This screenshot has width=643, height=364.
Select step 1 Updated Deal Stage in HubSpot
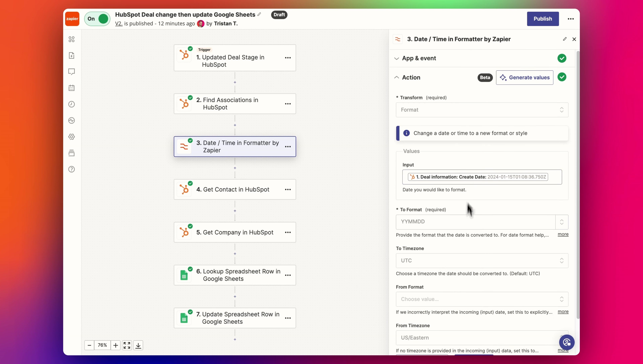point(235,58)
